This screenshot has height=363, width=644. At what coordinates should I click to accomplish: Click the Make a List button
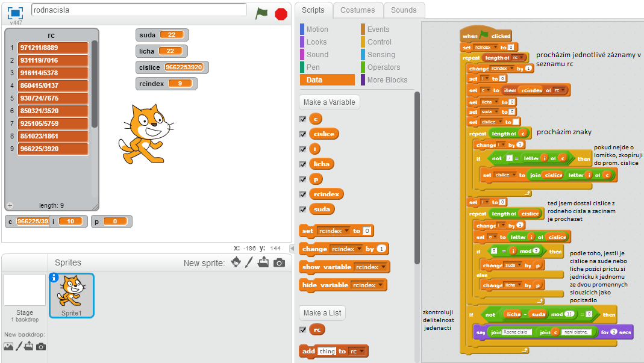click(x=322, y=313)
